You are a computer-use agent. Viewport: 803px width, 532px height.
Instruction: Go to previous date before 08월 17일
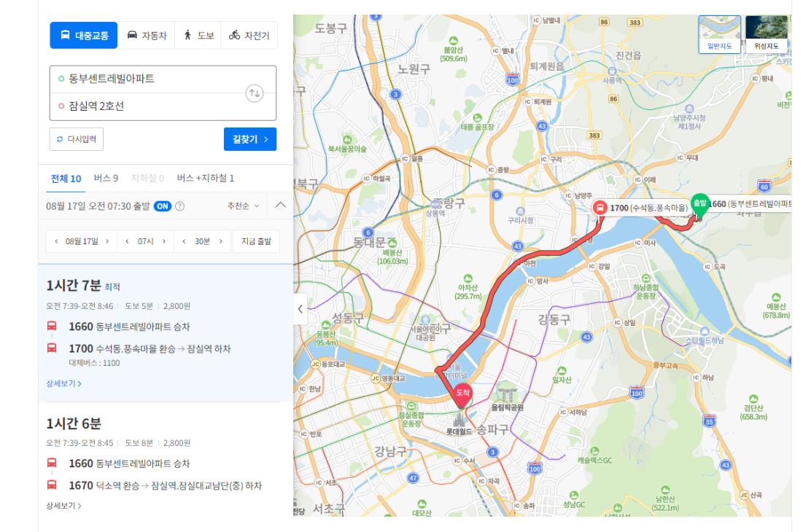[56, 241]
